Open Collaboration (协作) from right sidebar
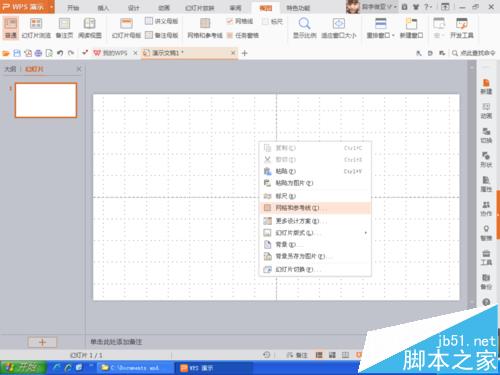Screen dimensions: 500x375 pos(486,208)
